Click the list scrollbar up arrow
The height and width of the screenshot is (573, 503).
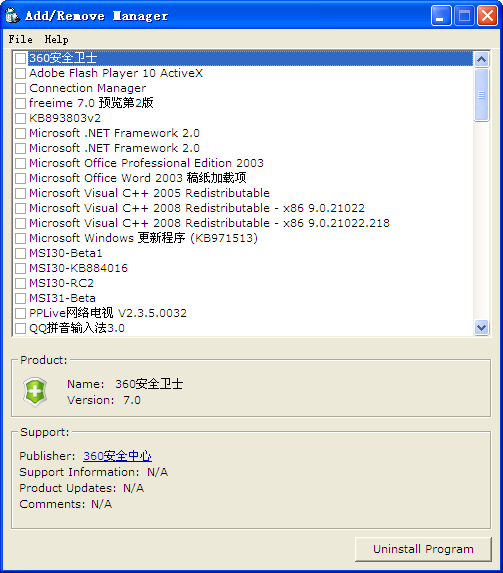pyautogui.click(x=481, y=59)
